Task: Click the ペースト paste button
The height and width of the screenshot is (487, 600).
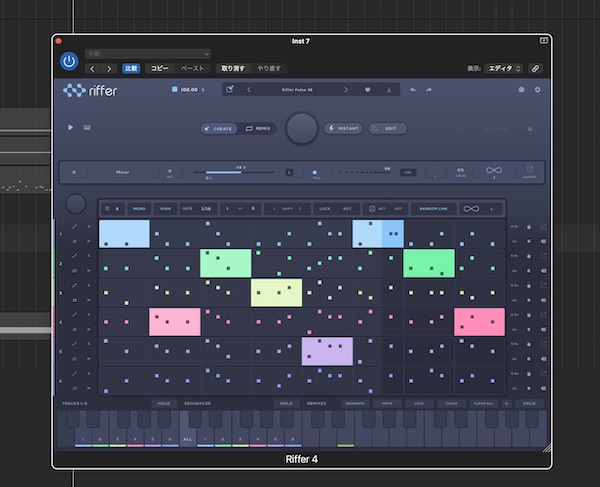Action: [x=192, y=68]
